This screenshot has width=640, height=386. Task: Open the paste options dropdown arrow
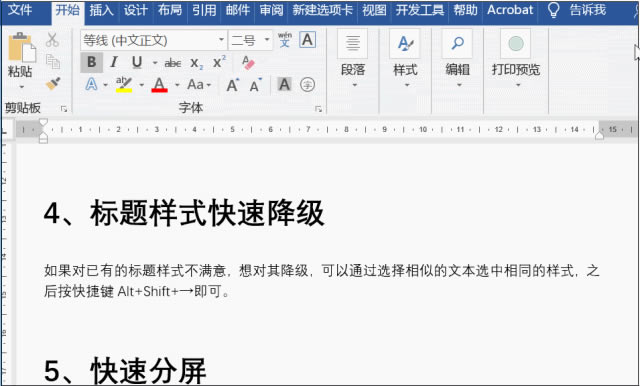pyautogui.click(x=21, y=87)
